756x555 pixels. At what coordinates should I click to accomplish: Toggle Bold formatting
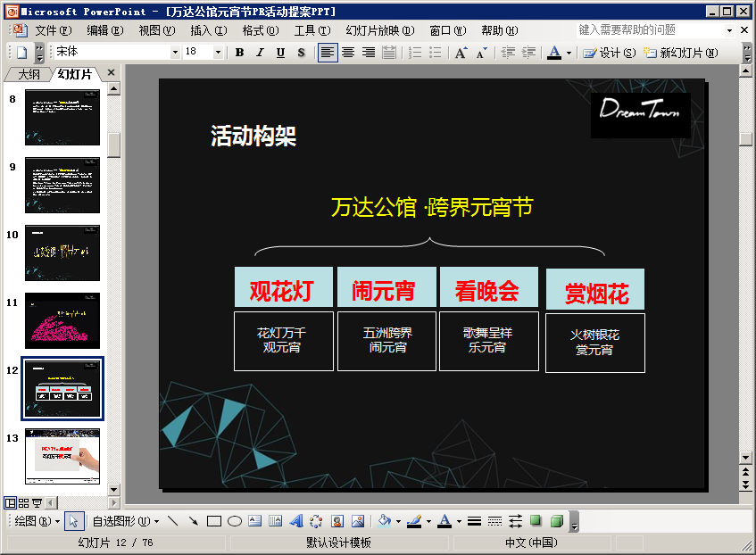click(x=239, y=52)
